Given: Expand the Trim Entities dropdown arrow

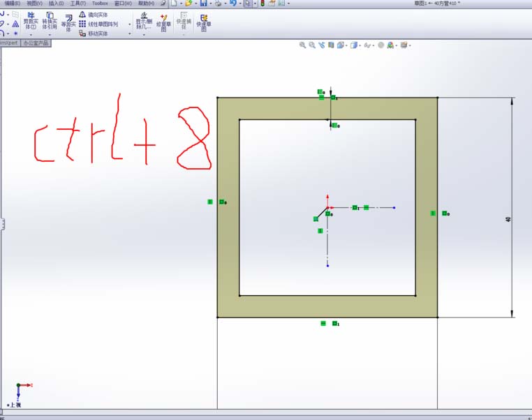Looking at the screenshot, I should coord(31,35).
